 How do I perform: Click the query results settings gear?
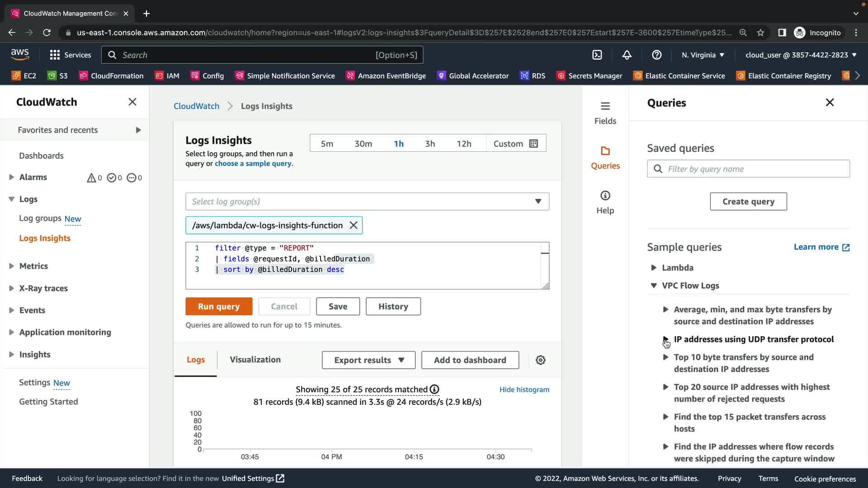[x=540, y=360]
